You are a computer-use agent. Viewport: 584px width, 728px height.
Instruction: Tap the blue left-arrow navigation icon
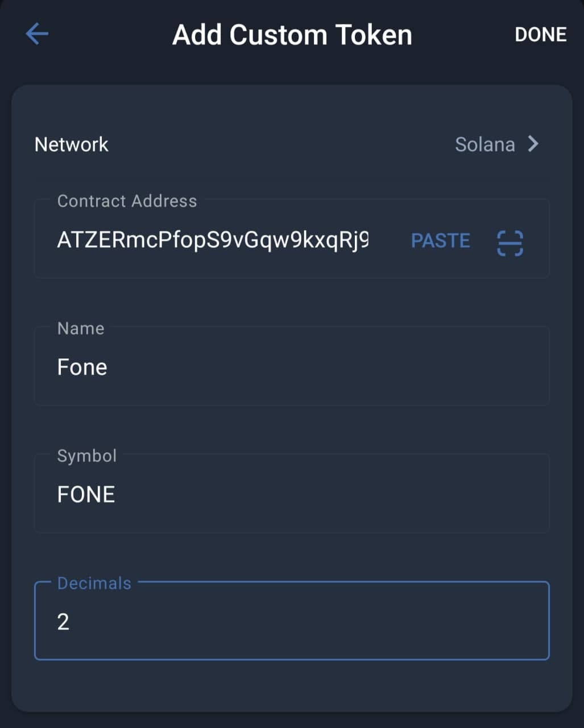tap(36, 34)
